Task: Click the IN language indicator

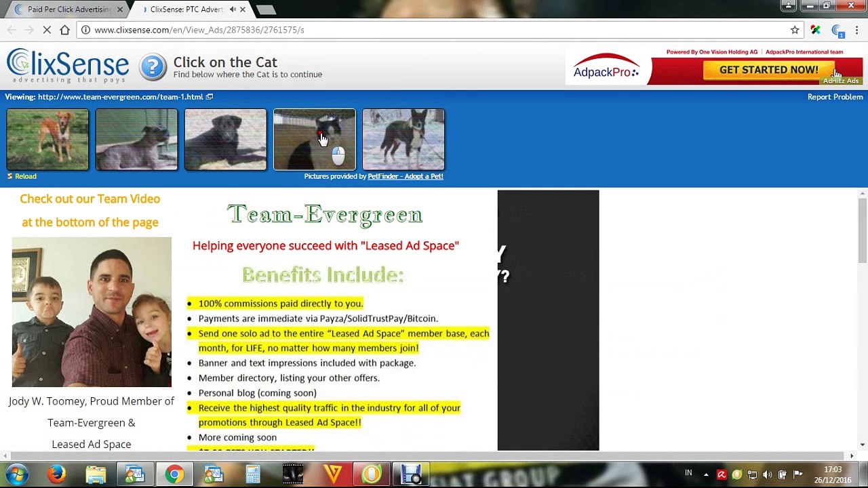Action: [x=688, y=473]
